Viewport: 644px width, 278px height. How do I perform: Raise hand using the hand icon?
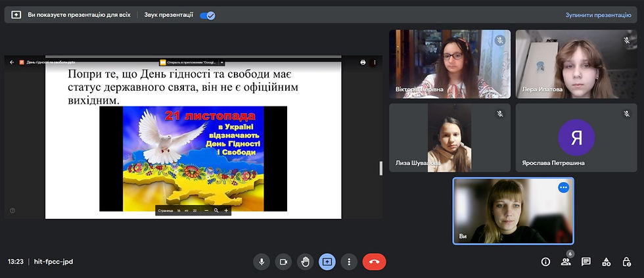(x=305, y=262)
